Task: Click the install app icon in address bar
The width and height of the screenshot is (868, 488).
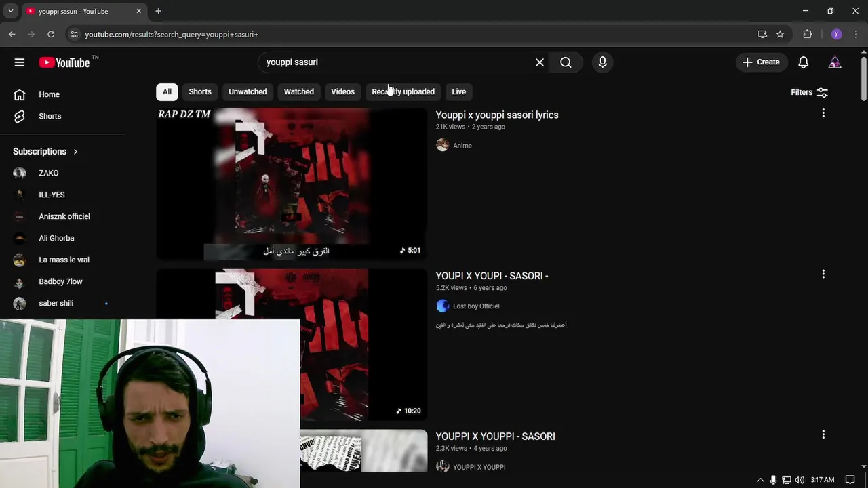Action: tap(762, 34)
